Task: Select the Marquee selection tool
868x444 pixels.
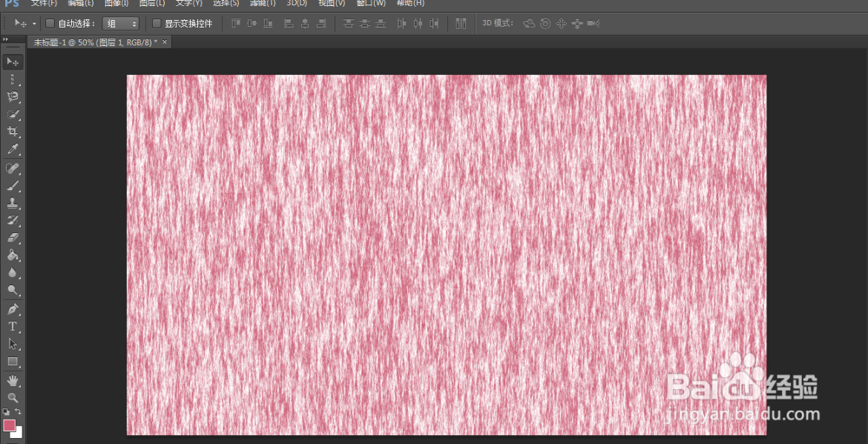Action: (x=13, y=79)
